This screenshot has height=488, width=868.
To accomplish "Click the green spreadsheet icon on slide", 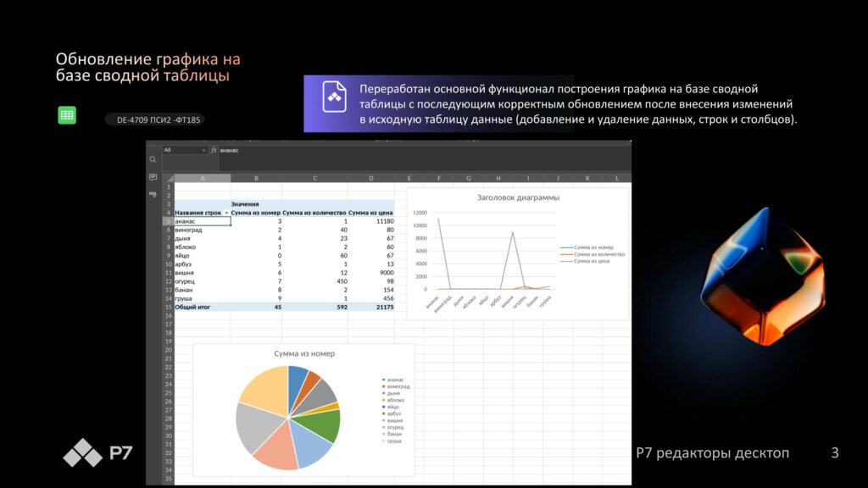I will (67, 116).
